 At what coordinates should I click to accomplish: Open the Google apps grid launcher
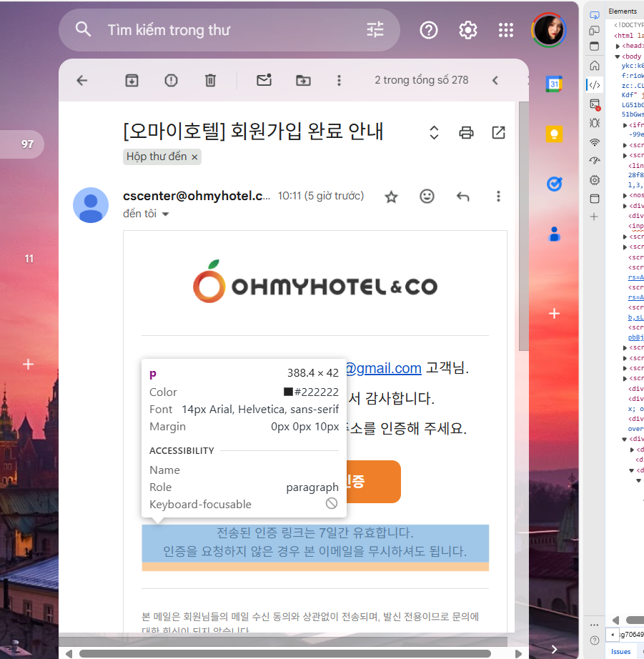[x=506, y=30]
